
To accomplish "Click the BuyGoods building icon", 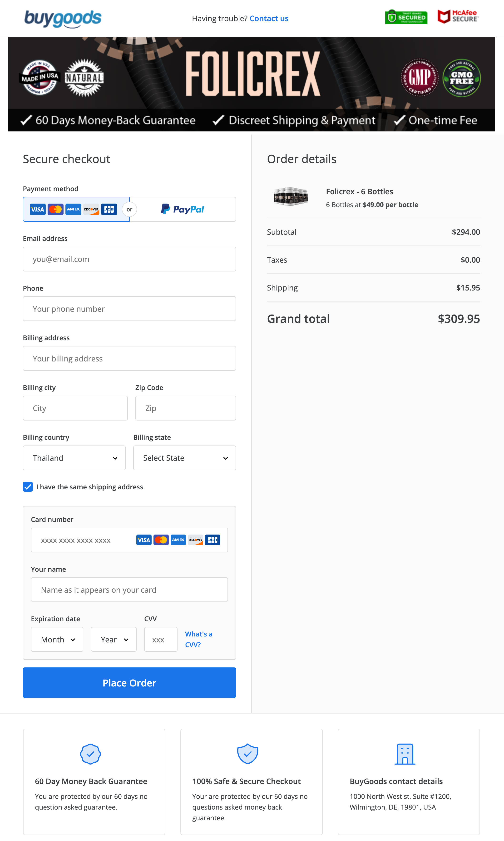I will pos(405,754).
